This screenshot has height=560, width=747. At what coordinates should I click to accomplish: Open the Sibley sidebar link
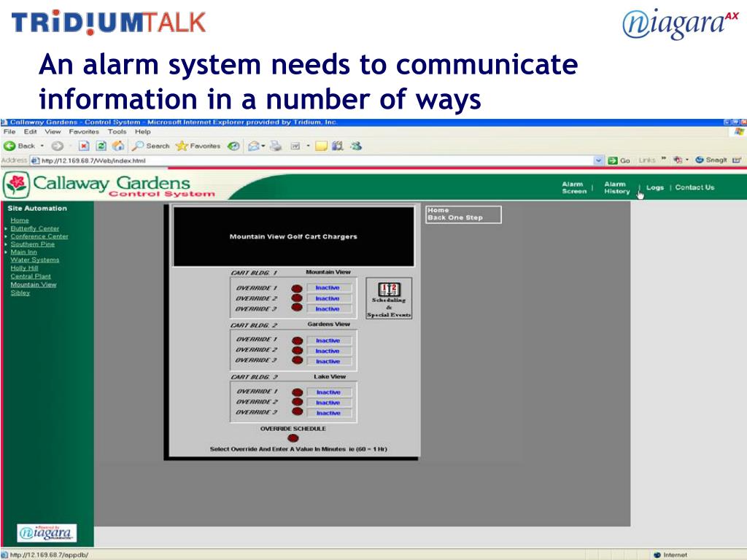(x=20, y=292)
